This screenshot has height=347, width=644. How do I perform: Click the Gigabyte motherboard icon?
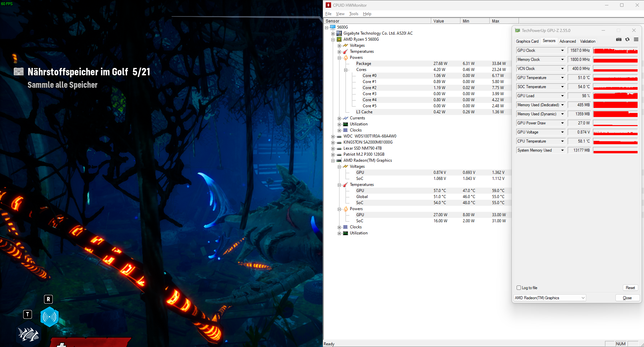click(x=339, y=33)
